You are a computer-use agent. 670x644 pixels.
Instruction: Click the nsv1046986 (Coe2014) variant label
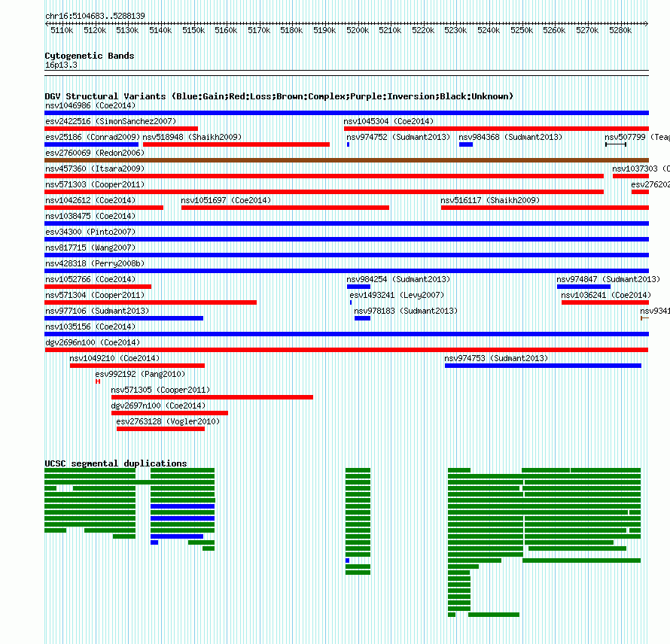(x=90, y=105)
